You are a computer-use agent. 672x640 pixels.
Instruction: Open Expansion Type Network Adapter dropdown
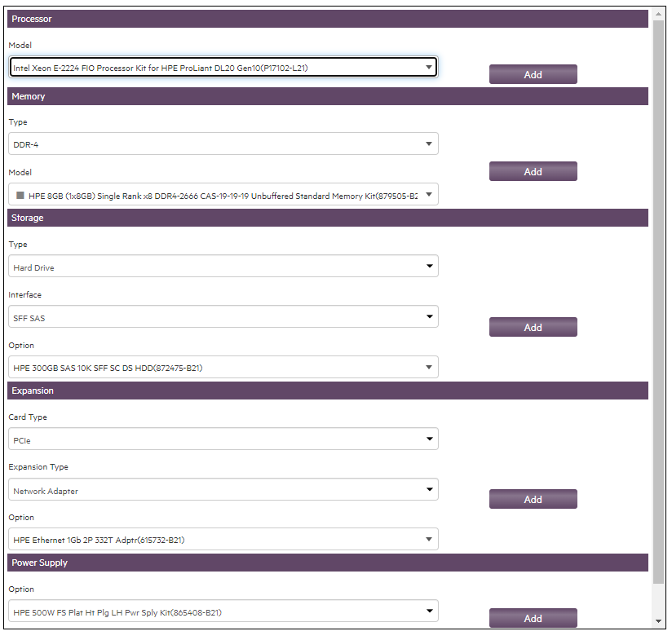click(x=223, y=490)
